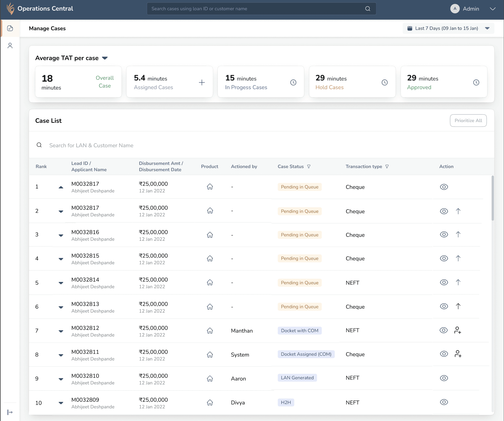504x421 pixels.
Task: Toggle the eye view icon for M0032809
Action: [x=444, y=402]
